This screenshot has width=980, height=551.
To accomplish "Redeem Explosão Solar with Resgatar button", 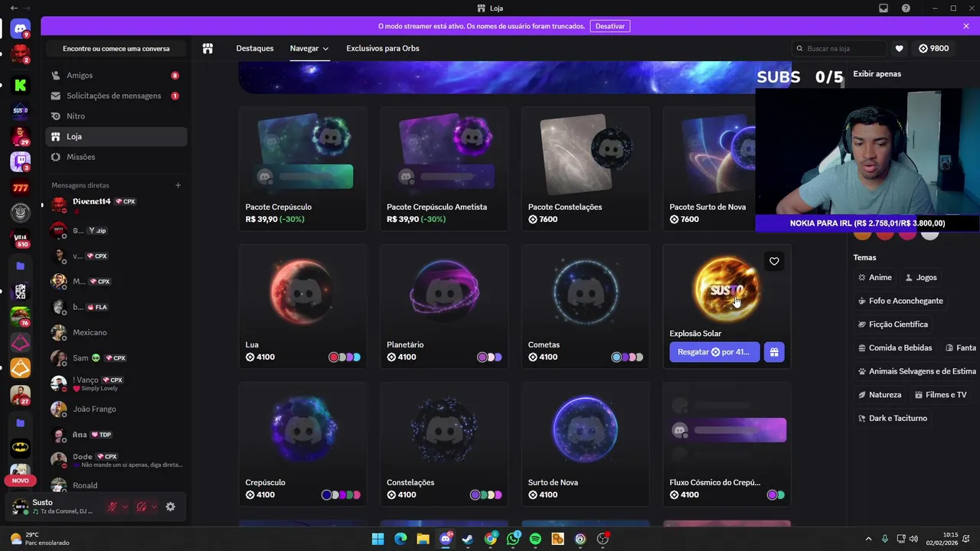I will [714, 352].
